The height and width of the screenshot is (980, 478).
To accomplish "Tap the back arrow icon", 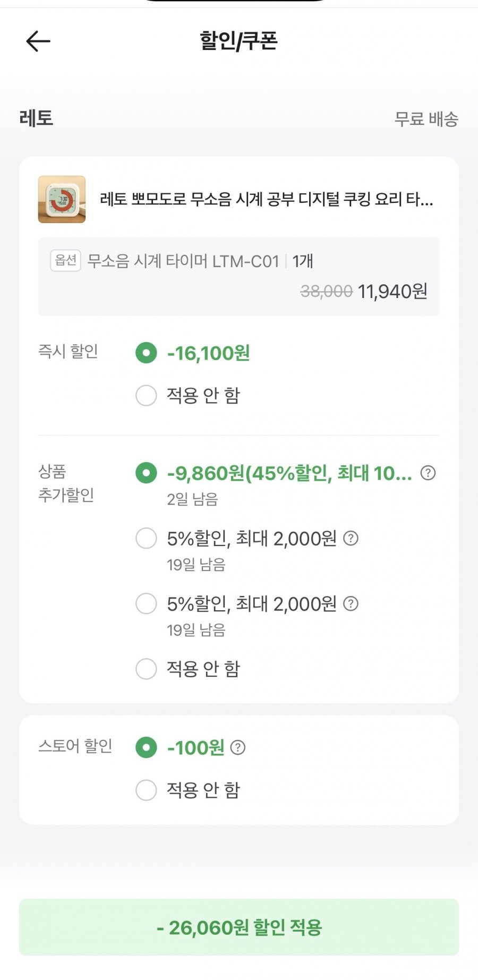I will tap(38, 41).
